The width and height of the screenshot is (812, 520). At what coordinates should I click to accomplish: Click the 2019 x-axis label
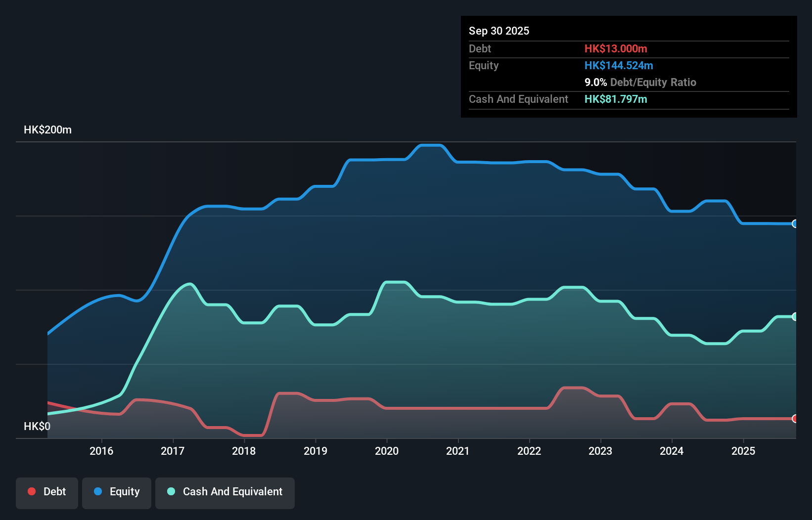tap(316, 451)
